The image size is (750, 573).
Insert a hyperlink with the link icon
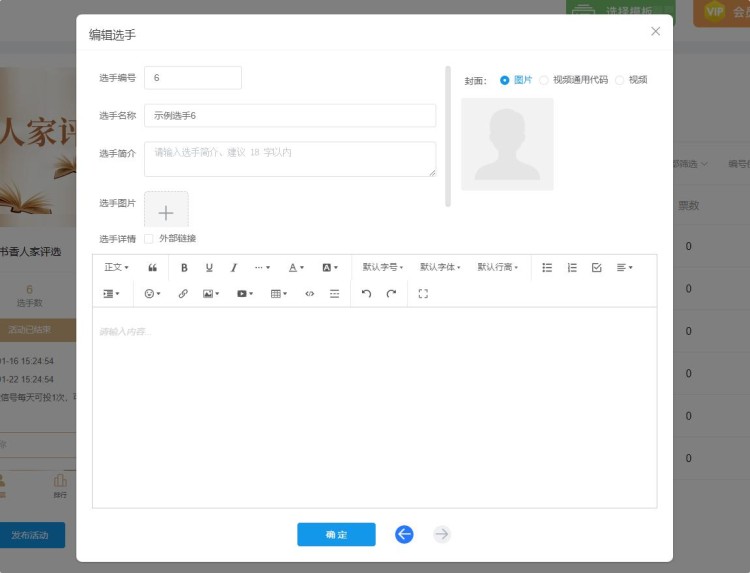tap(183, 294)
